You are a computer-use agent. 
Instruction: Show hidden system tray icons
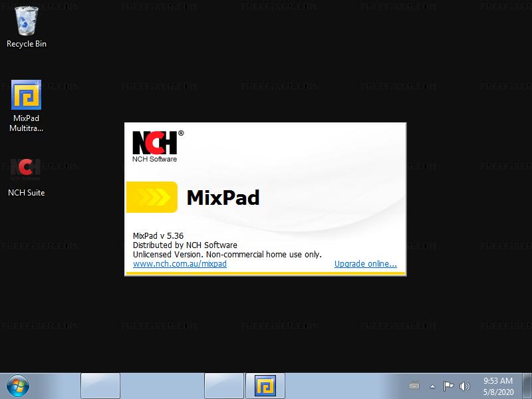coord(432,386)
